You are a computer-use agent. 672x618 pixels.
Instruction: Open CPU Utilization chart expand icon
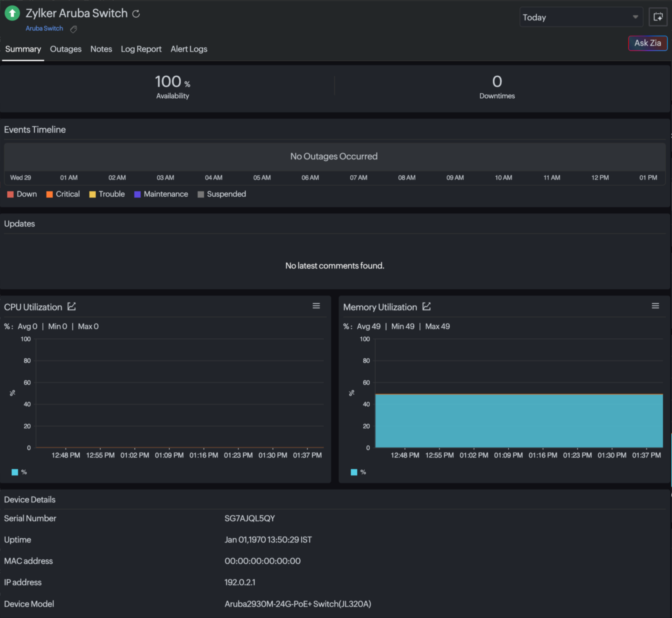pyautogui.click(x=72, y=306)
